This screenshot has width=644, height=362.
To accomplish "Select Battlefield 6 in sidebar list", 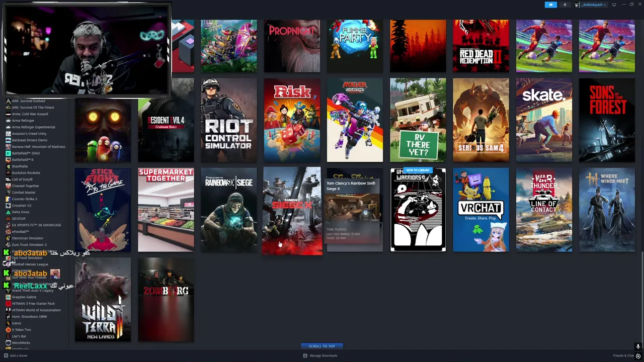I will click(23, 160).
